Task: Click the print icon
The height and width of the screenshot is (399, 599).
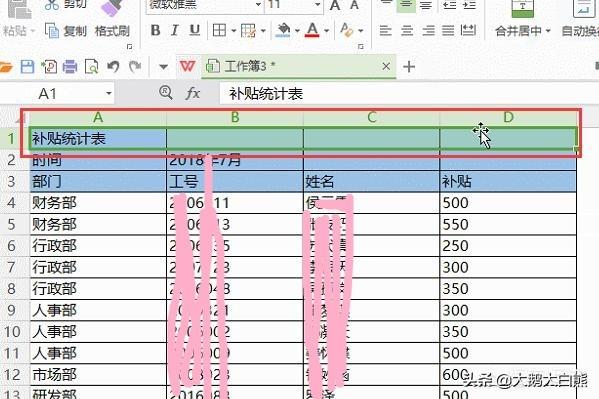Action: (70, 67)
